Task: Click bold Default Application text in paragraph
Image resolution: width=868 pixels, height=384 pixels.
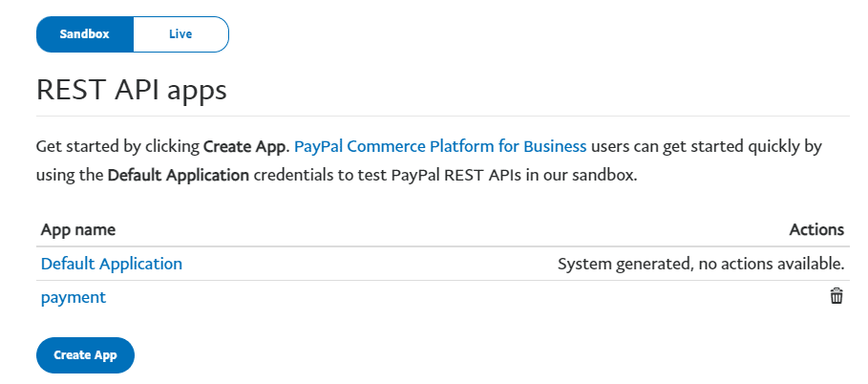Action: [x=179, y=176]
